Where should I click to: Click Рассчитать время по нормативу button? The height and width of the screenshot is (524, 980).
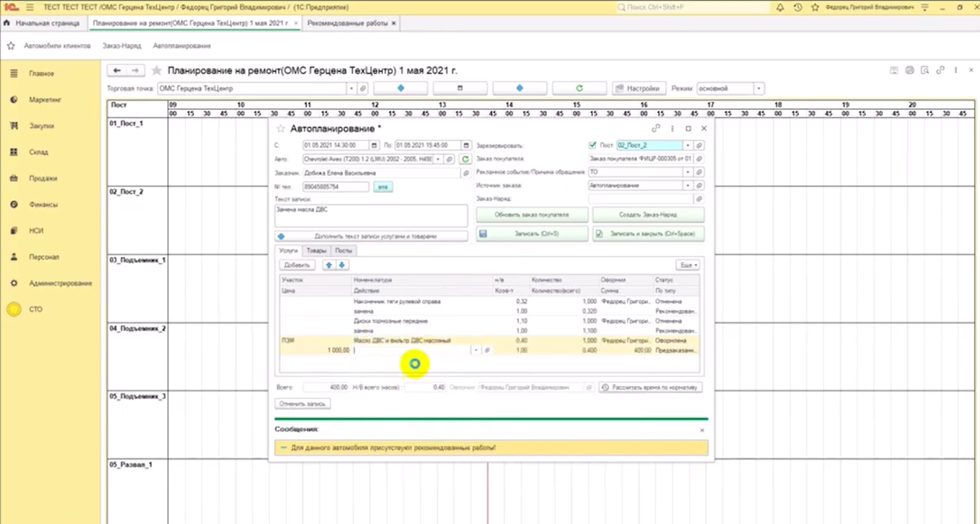[x=650, y=387]
